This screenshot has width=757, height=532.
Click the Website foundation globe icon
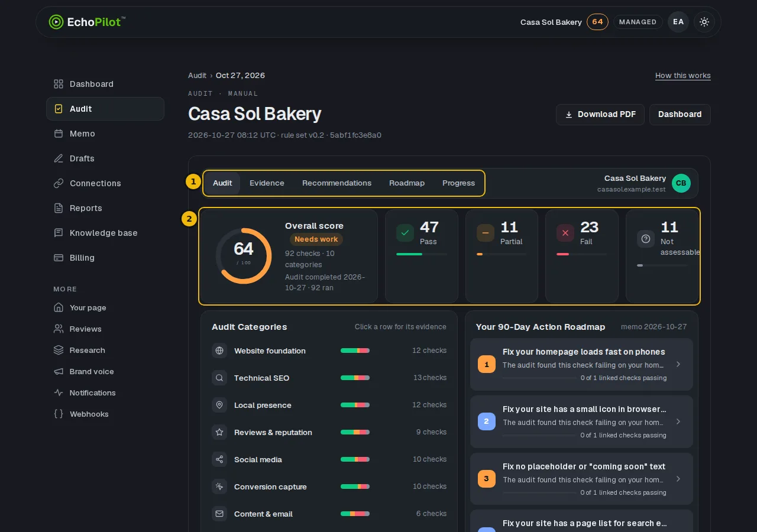[219, 351]
